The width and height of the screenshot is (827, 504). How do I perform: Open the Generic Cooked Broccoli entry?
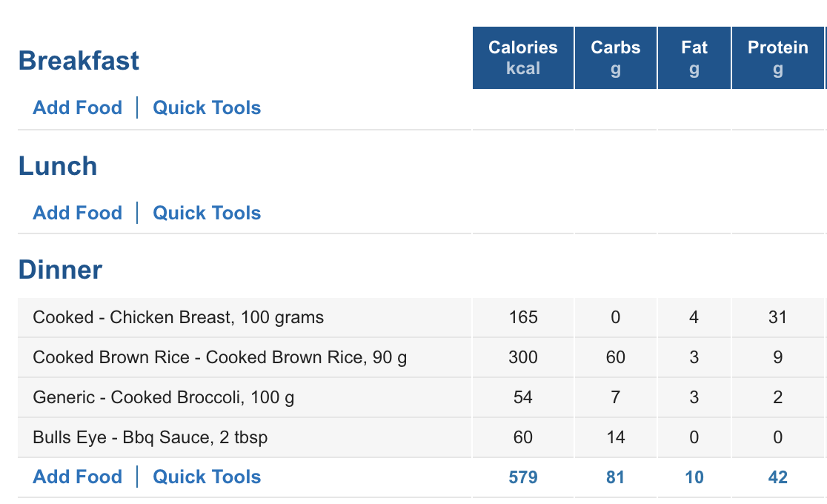pos(163,398)
